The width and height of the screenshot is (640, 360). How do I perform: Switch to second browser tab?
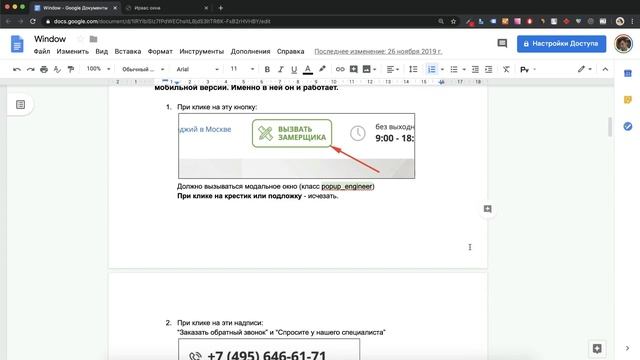pos(167,8)
